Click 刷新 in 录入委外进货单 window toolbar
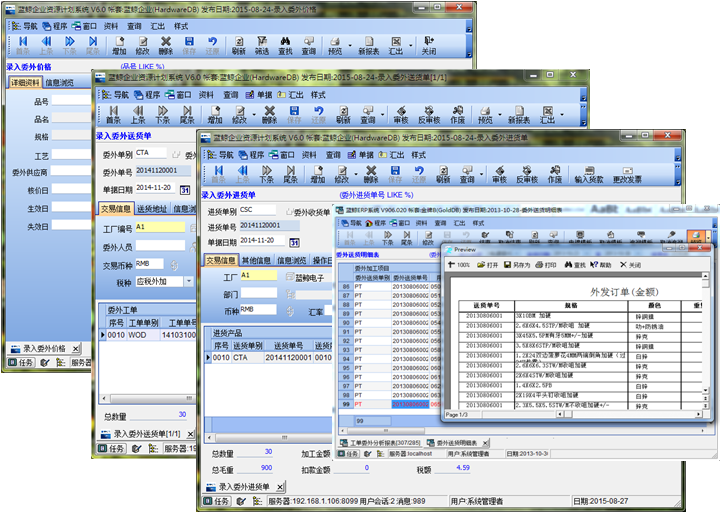The width and height of the screenshot is (721, 513). pos(443,175)
